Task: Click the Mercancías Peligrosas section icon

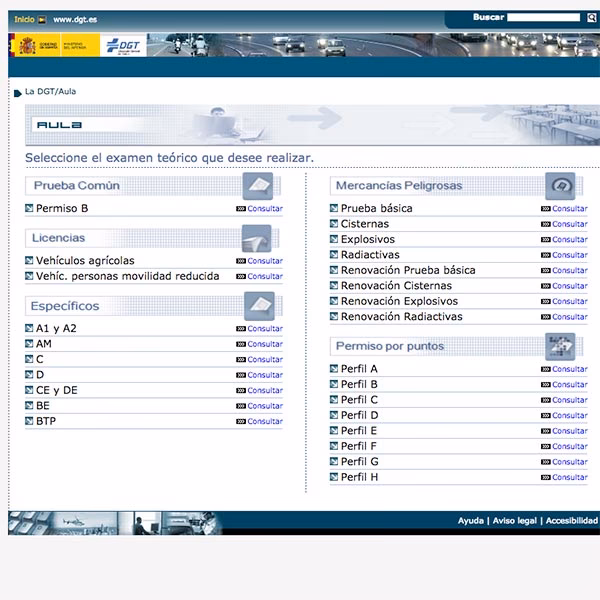Action: (559, 185)
